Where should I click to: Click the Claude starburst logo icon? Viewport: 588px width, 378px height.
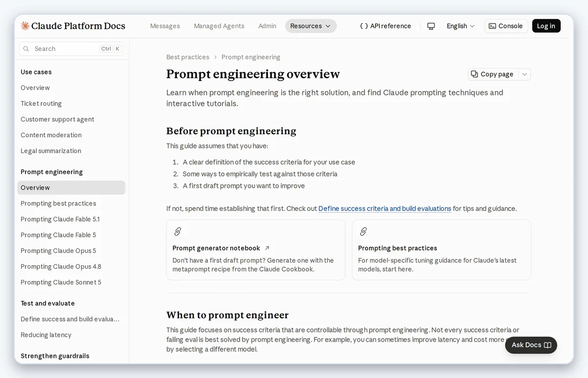pyautogui.click(x=25, y=26)
